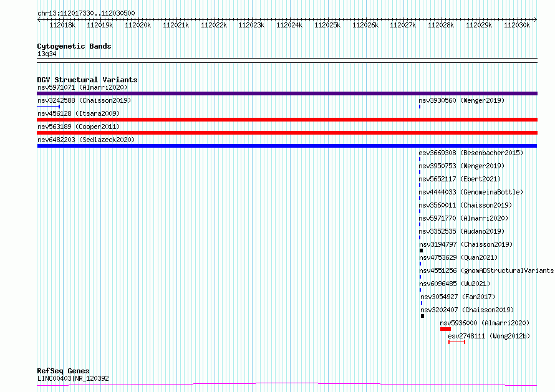The width and height of the screenshot is (555, 392).
Task: Click the 112022k ruler tick label
Action: click(x=214, y=25)
